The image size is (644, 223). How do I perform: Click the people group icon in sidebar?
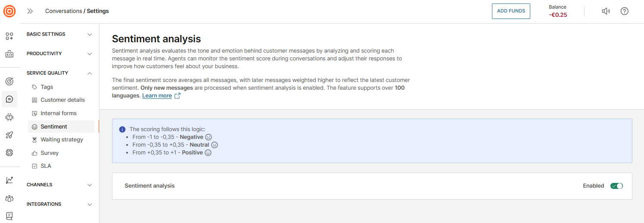tap(9, 198)
